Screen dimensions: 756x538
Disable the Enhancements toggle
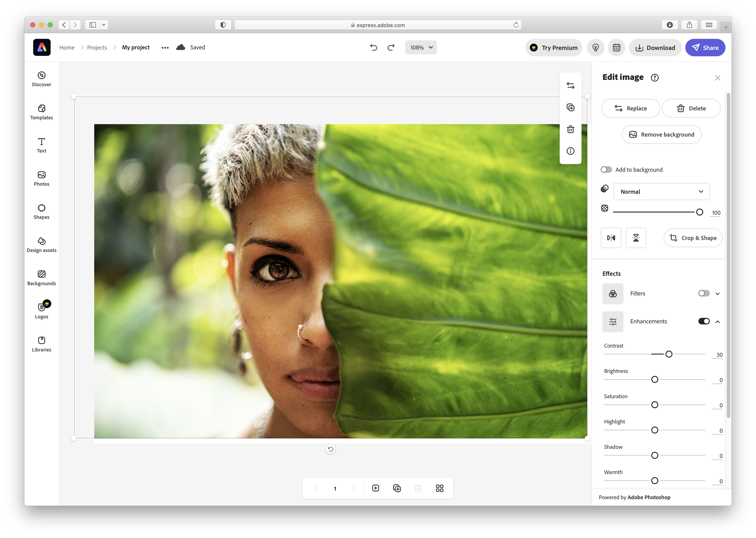704,321
